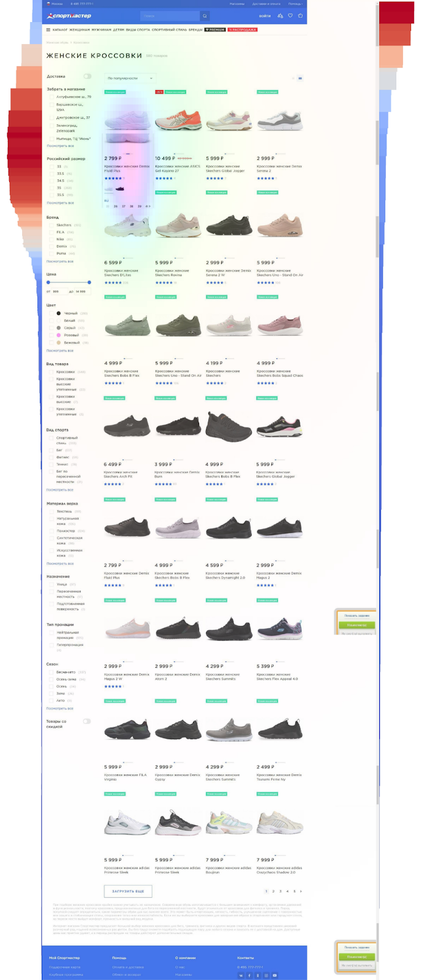Open the РАСПРОДАЖА sale link

pyautogui.click(x=243, y=29)
